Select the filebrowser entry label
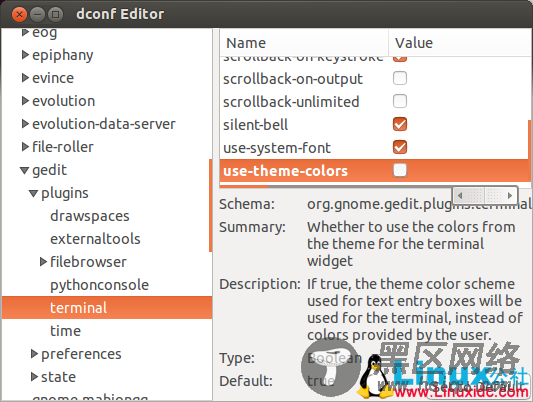Image resolution: width=533 pixels, height=402 pixels. [x=88, y=262]
